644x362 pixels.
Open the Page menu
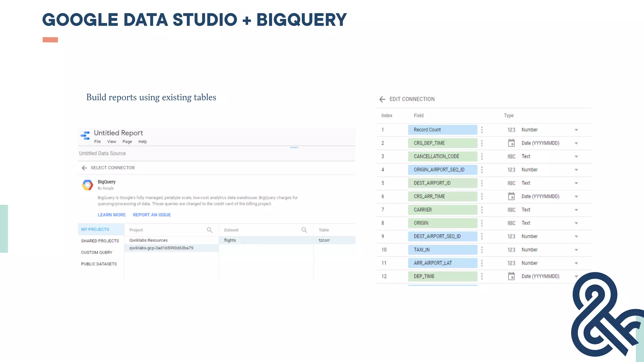point(127,142)
